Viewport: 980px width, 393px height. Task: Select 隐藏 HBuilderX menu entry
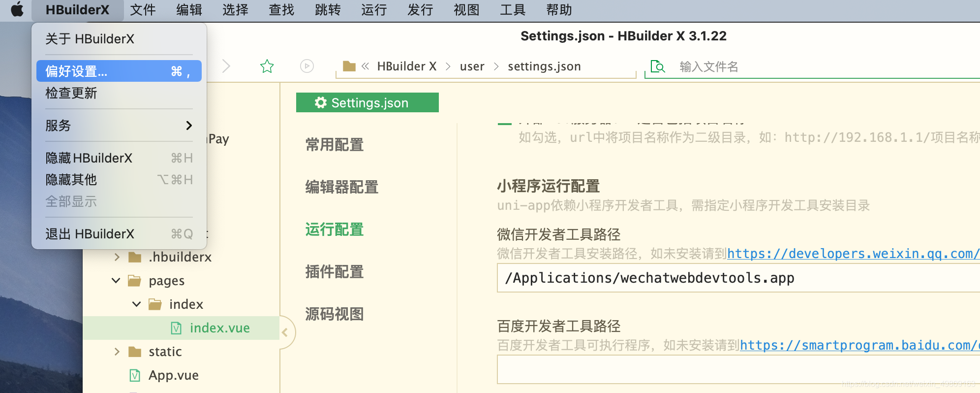[119, 158]
